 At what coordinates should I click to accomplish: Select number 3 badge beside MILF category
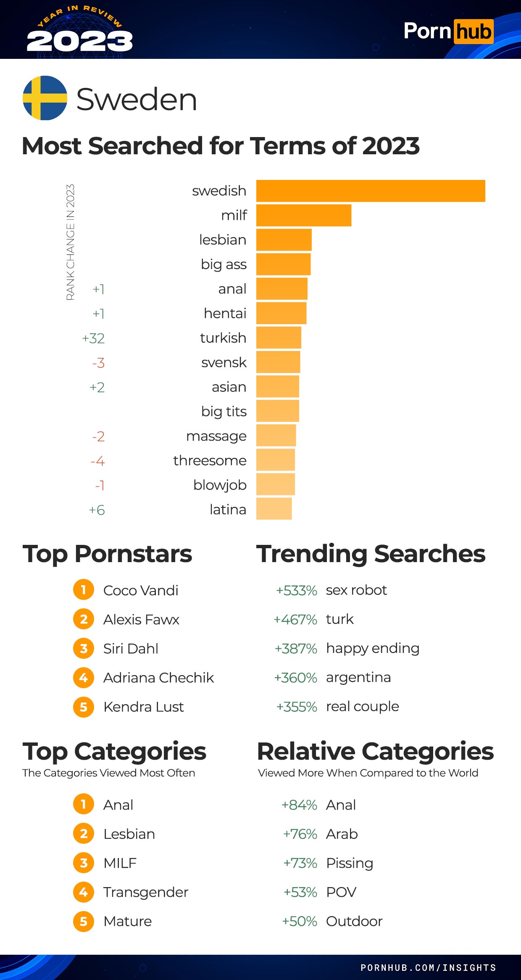(84, 863)
